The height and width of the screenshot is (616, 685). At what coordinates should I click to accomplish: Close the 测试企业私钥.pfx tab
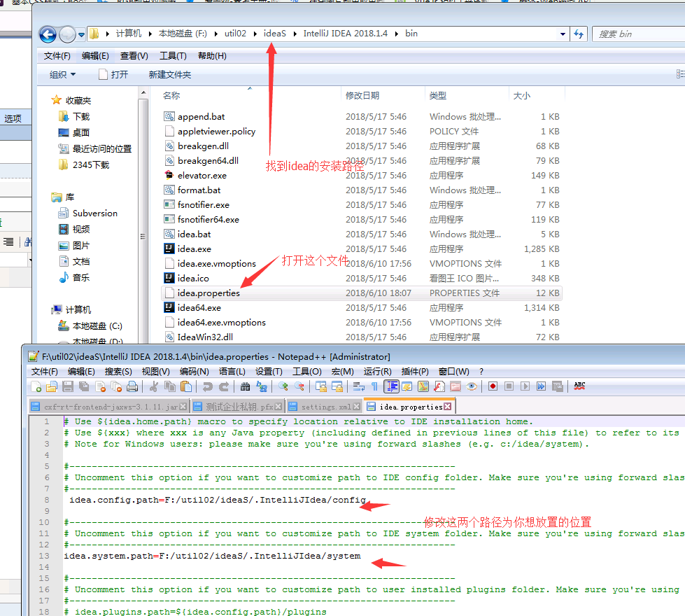click(x=278, y=407)
